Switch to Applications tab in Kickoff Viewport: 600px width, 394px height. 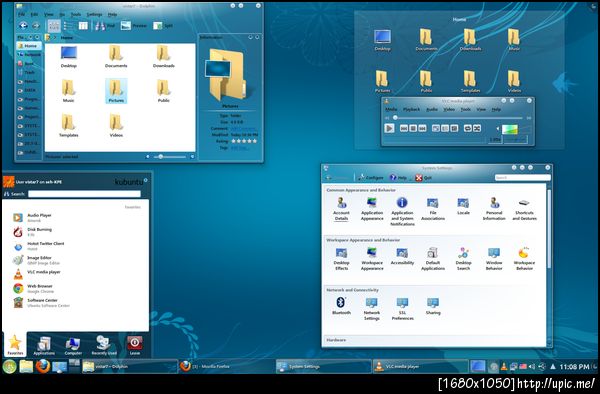pyautogui.click(x=44, y=345)
